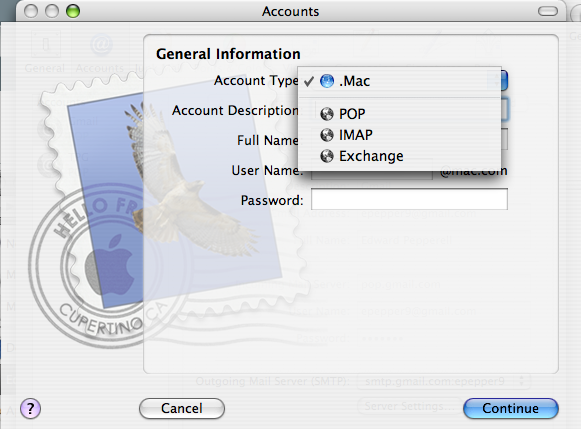Viewport: 581px width, 429px height.
Task: Click the globe icon beside IMAP
Action: [327, 135]
